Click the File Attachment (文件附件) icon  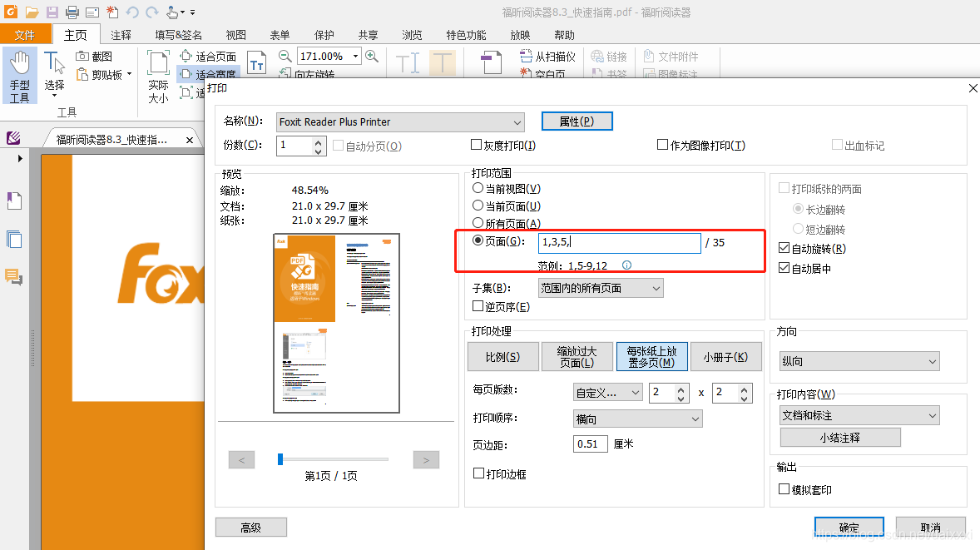[649, 57]
